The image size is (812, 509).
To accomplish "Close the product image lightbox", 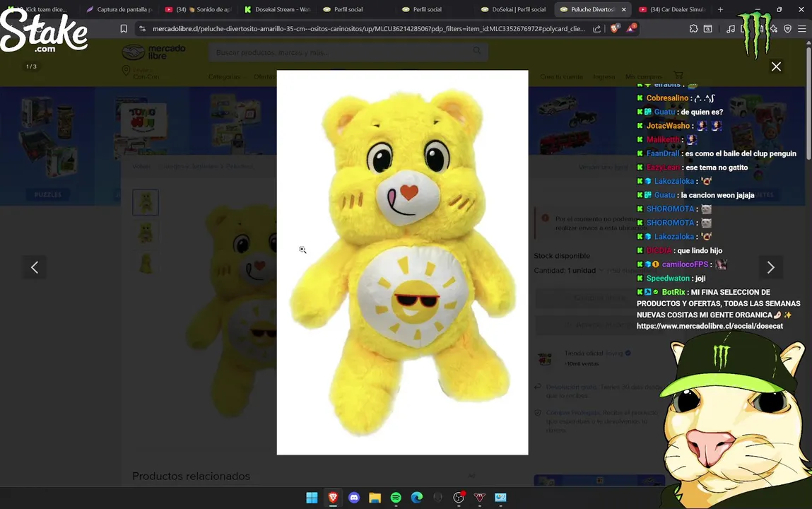I will (x=776, y=66).
